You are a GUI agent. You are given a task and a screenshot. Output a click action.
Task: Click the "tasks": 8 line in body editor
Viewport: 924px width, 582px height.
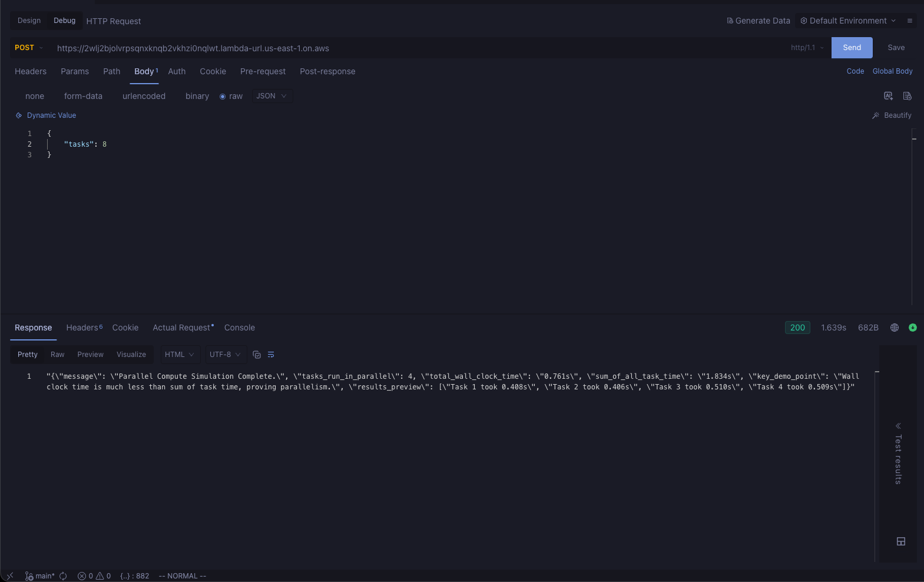85,144
